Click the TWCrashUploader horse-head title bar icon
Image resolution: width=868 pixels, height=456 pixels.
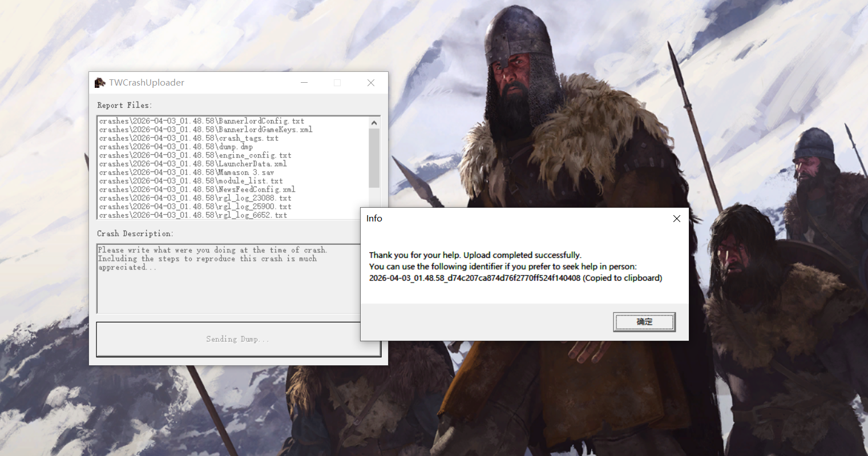coord(100,83)
